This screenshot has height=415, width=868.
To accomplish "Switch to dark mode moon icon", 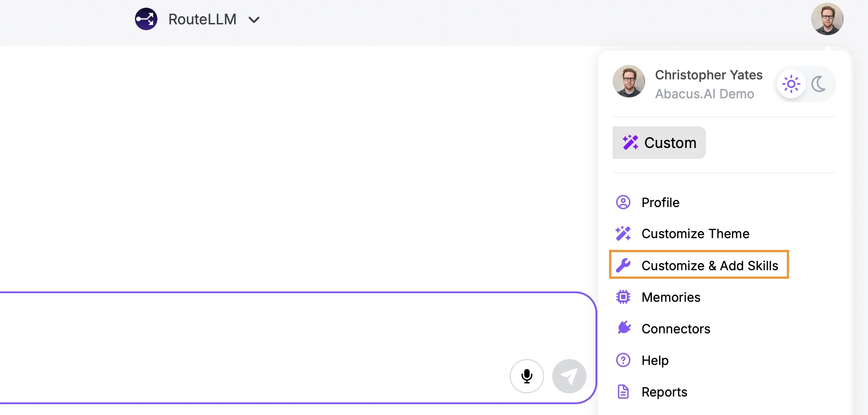I will (818, 84).
